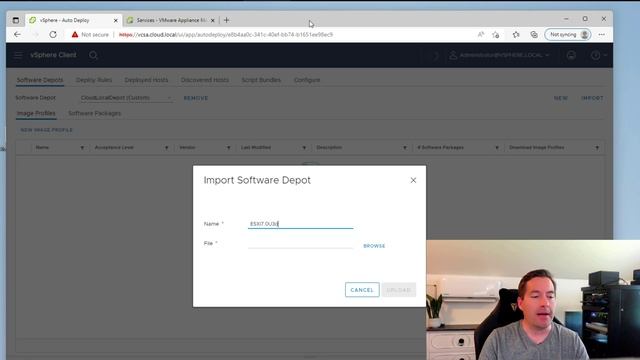Expand the Administrator@VSPHERE.LOCAL user dropdown

pos(500,55)
